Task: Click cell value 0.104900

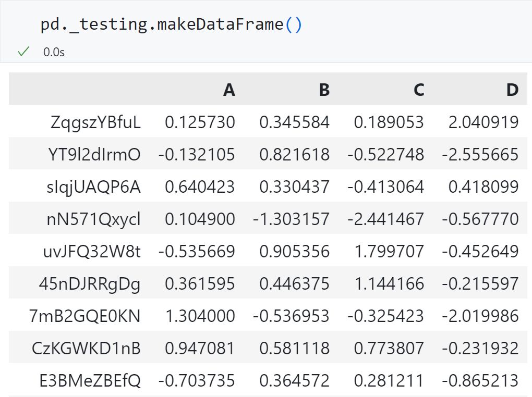Action: tap(200, 219)
